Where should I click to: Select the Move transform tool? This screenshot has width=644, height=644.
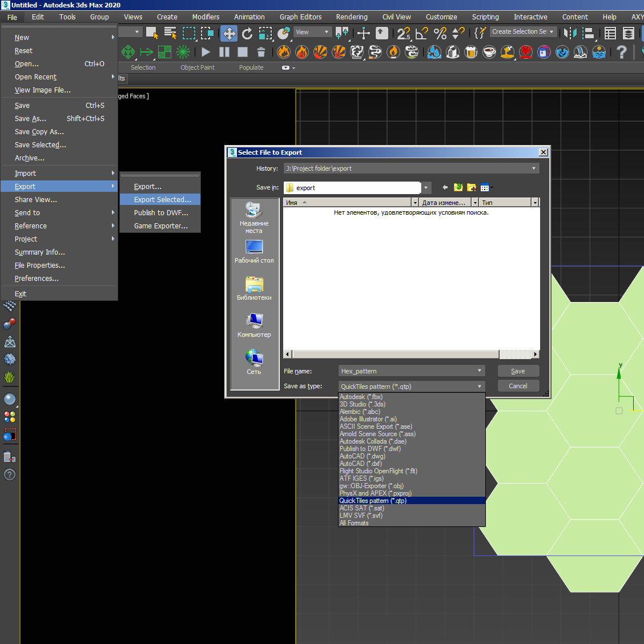[229, 33]
